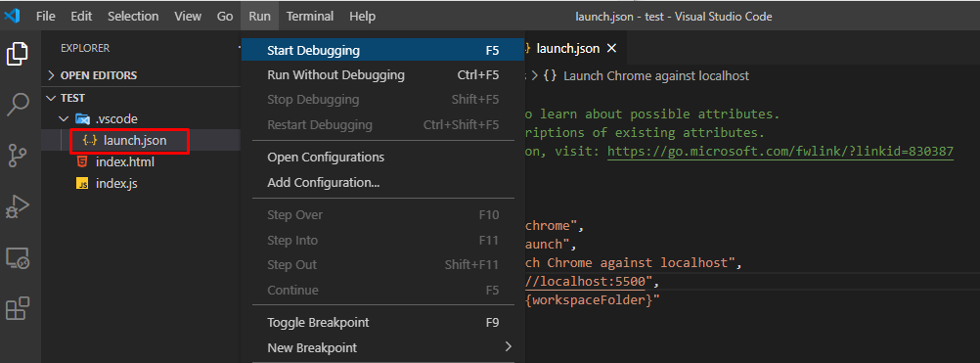Select Step Into menu entry
Screen dimensions: 980x363
383,240
